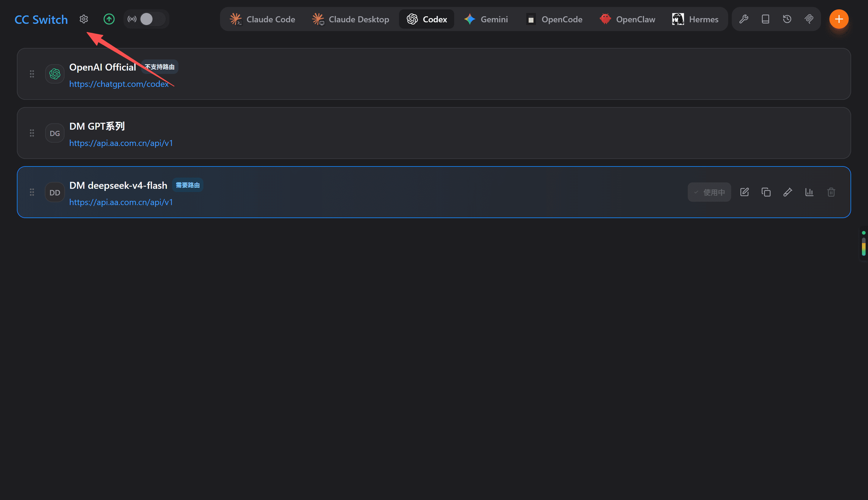The height and width of the screenshot is (500, 868).
Task: Open the settings gear icon
Action: pos(84,19)
